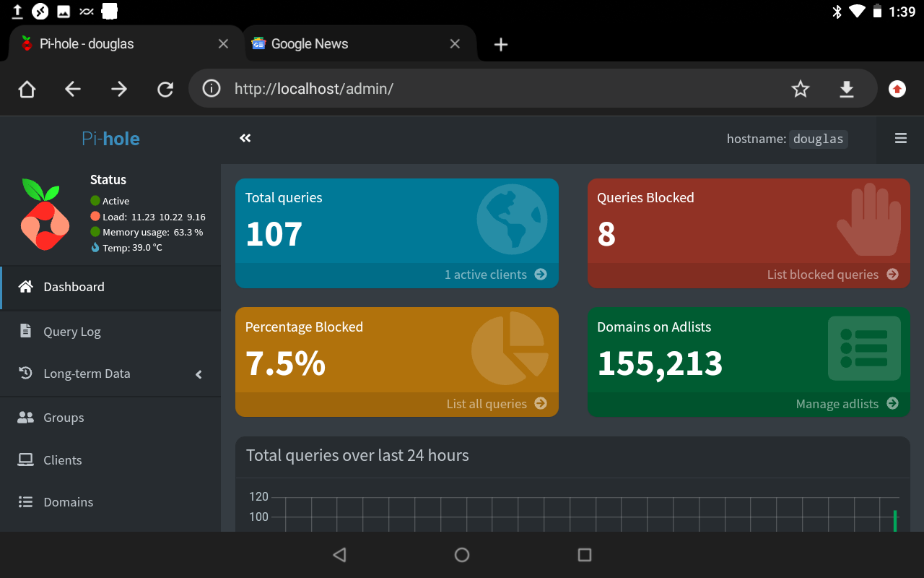Open 'List blocked queries' link
This screenshot has height=578, width=924.
tap(833, 275)
